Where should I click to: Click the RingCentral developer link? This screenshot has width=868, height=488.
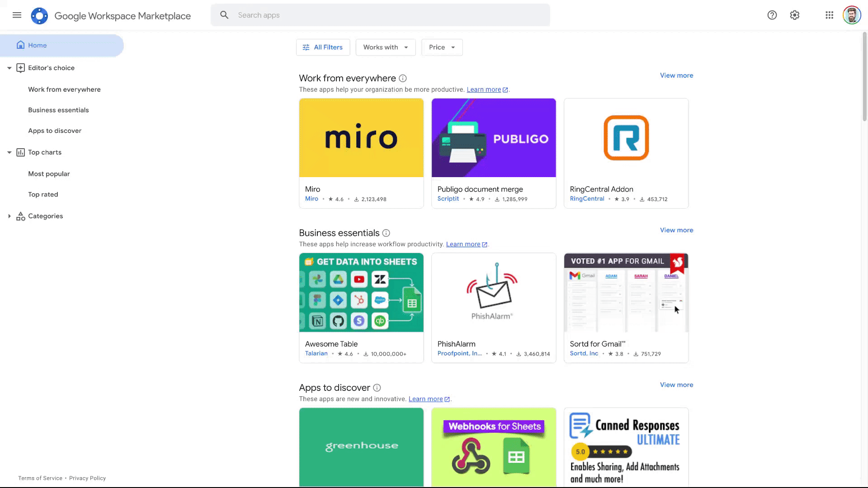tap(587, 199)
